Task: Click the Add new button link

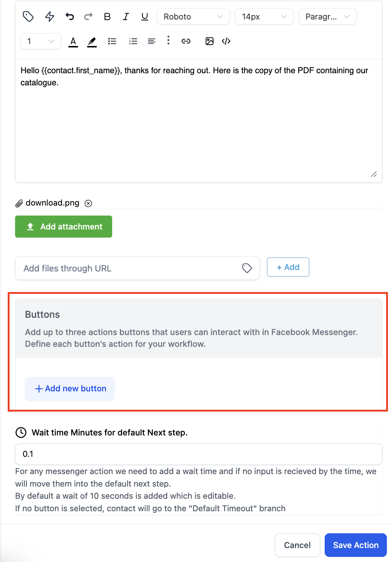Action: 70,389
